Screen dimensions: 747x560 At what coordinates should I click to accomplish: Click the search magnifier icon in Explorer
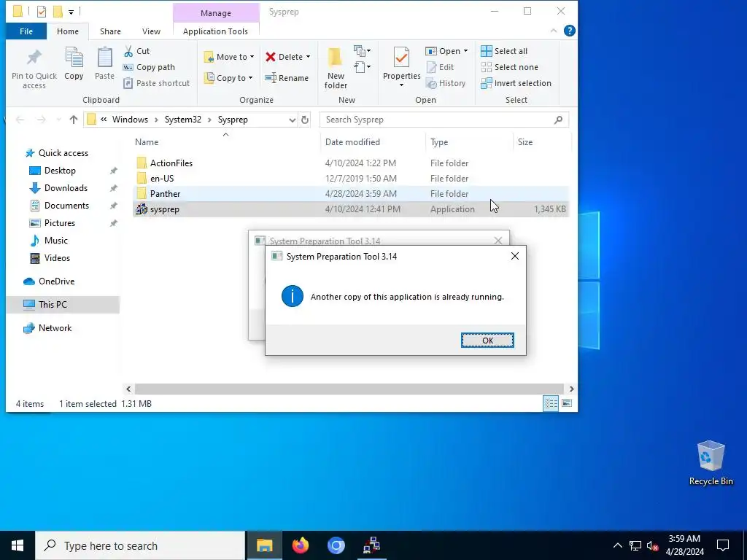tap(558, 120)
